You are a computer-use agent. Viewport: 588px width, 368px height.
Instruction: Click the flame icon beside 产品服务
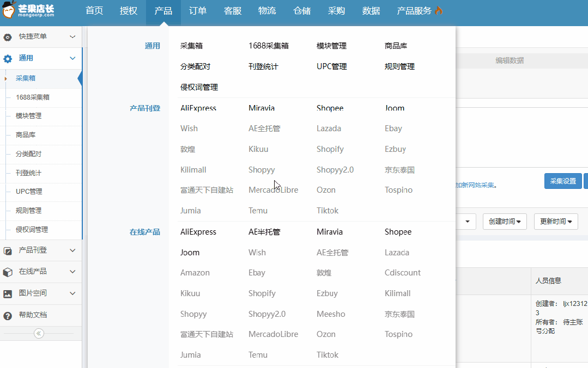point(439,10)
